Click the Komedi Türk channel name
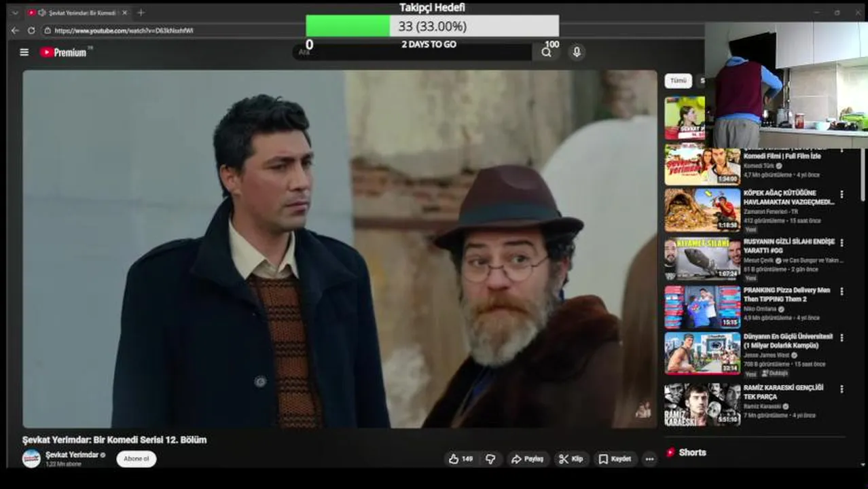The width and height of the screenshot is (868, 489). pyautogui.click(x=759, y=166)
